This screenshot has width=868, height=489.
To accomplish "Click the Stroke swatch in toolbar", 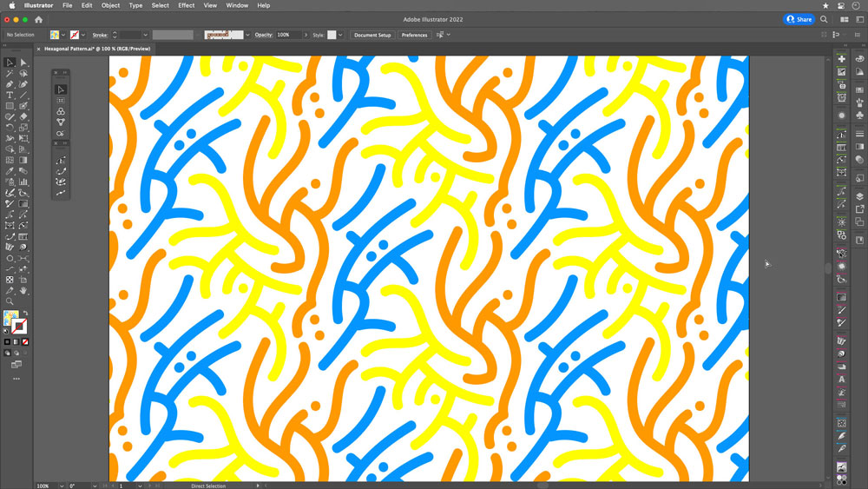I will (19, 327).
